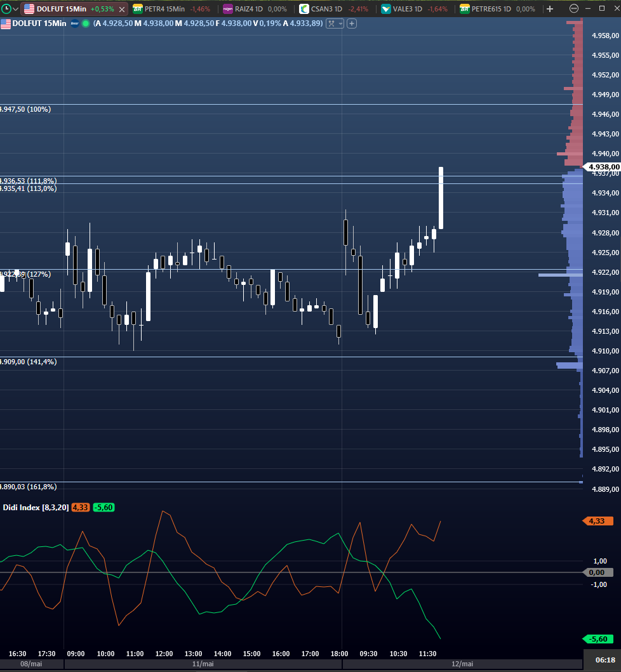Close the DOLFUT 15Min tab
The width and height of the screenshot is (621, 672).
(122, 9)
